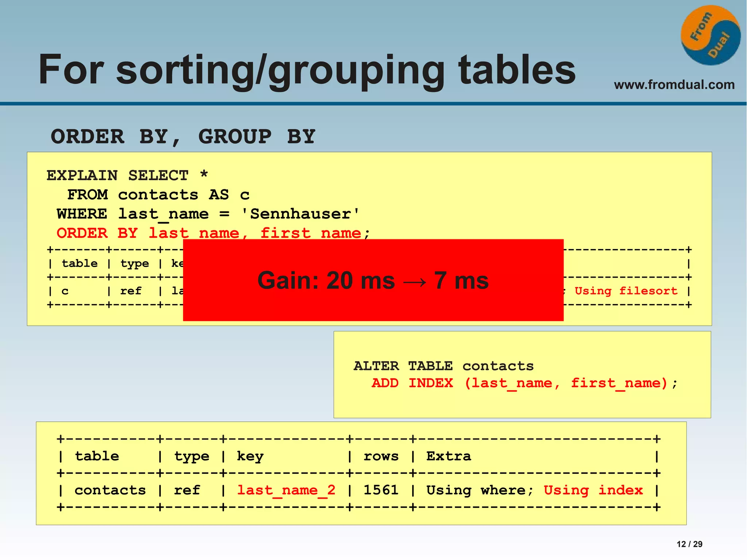Click the red 'Using index' text
Screen dimensions: 747x560
click(x=593, y=490)
